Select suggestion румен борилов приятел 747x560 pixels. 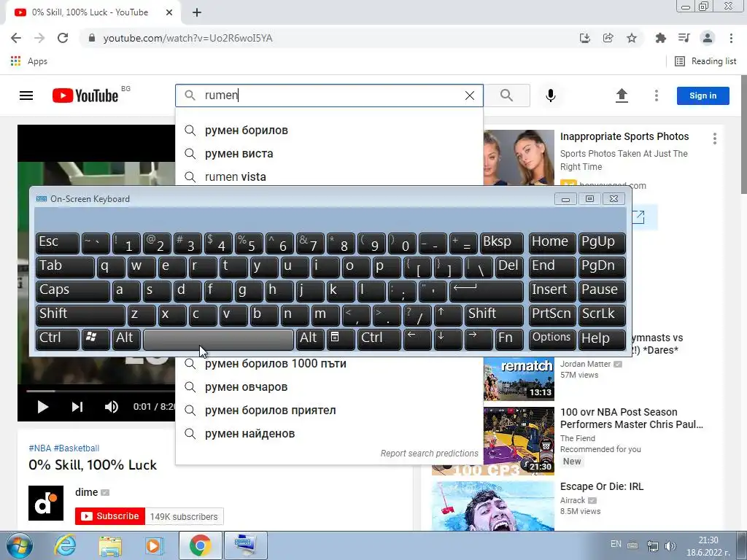click(x=329, y=410)
